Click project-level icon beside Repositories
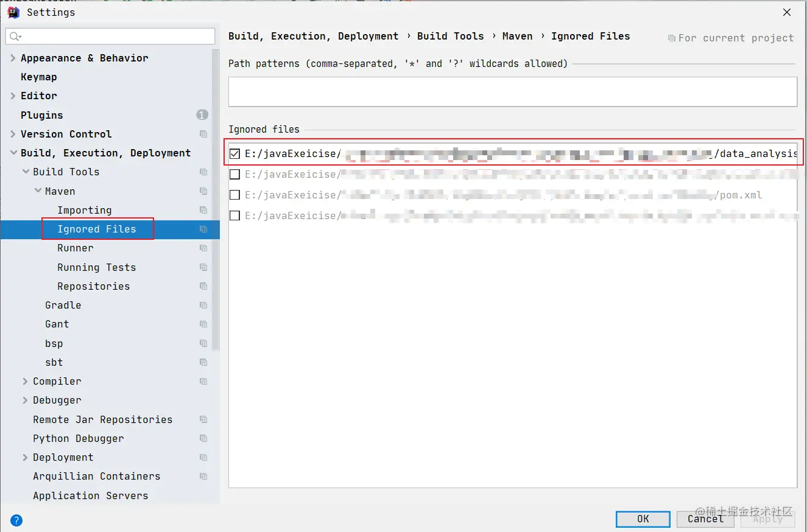Screen dimensions: 807x532 point(203,286)
